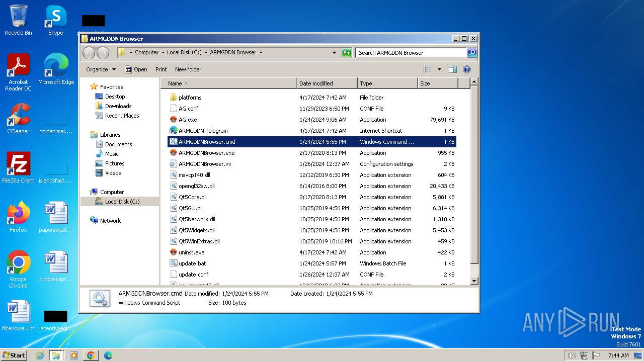Click in the Search ARMGDDN Browser field

pos(411,52)
